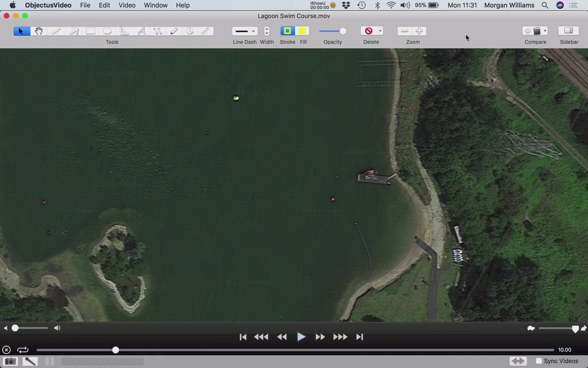Click the zoom in plus button

(x=419, y=31)
